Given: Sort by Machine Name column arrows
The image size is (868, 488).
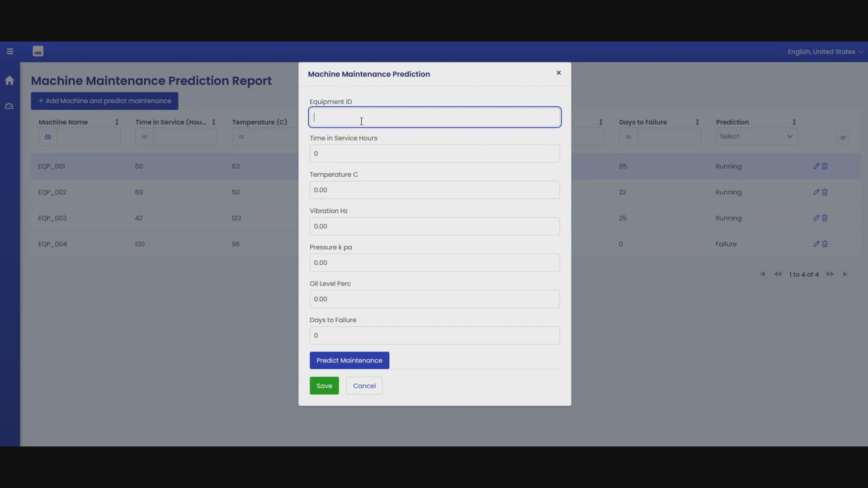Looking at the screenshot, I should tap(117, 122).
